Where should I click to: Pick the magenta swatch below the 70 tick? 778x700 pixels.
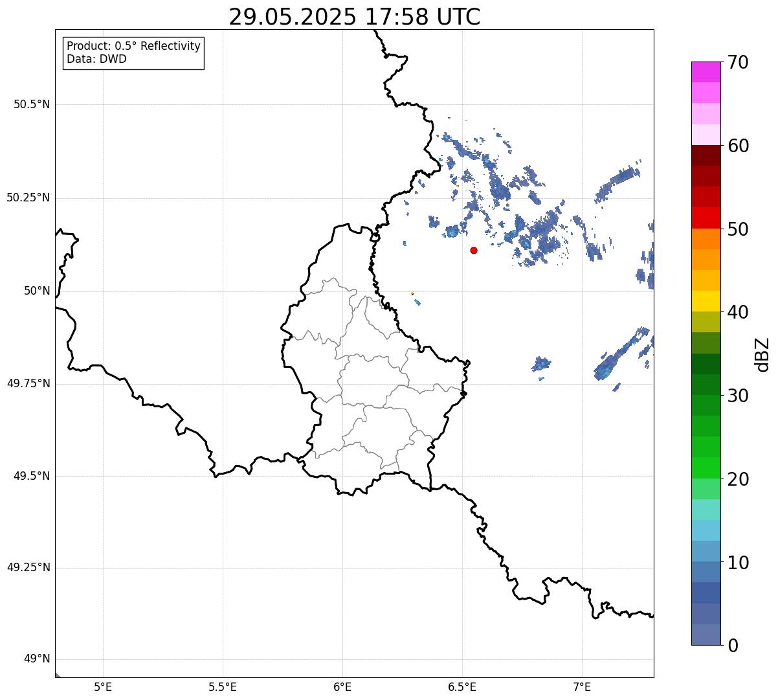706,72
